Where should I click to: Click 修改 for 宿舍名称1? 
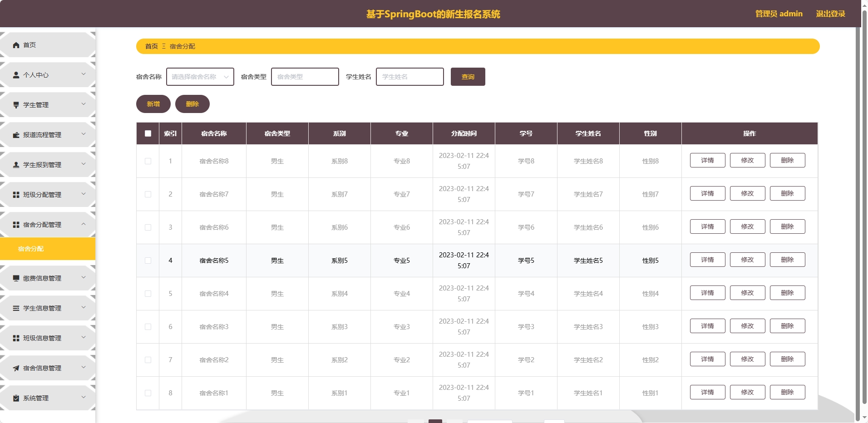747,392
